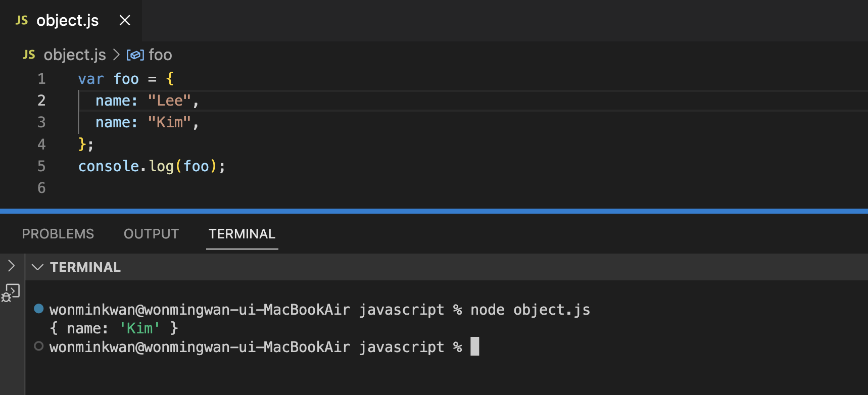Activate the object.js editor tab

tap(68, 20)
